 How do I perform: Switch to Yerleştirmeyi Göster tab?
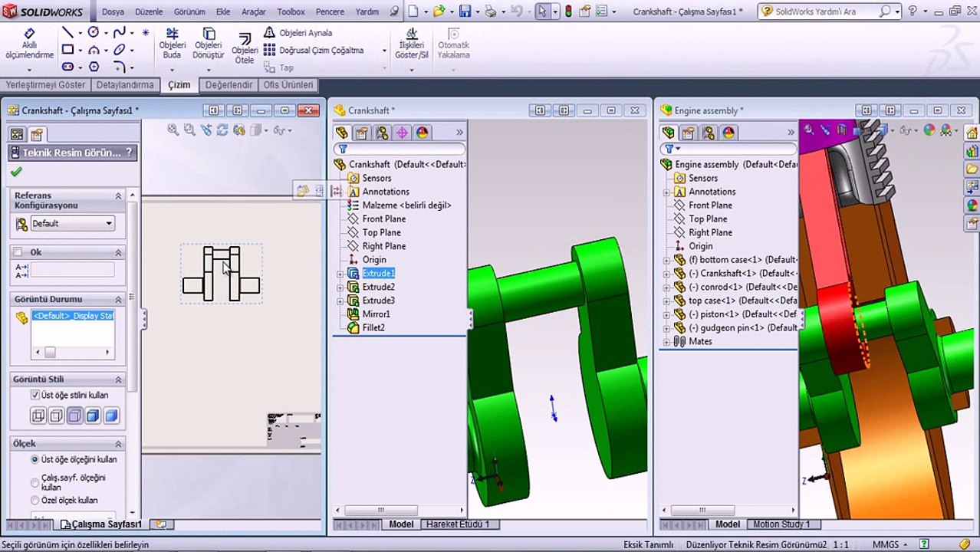[46, 85]
